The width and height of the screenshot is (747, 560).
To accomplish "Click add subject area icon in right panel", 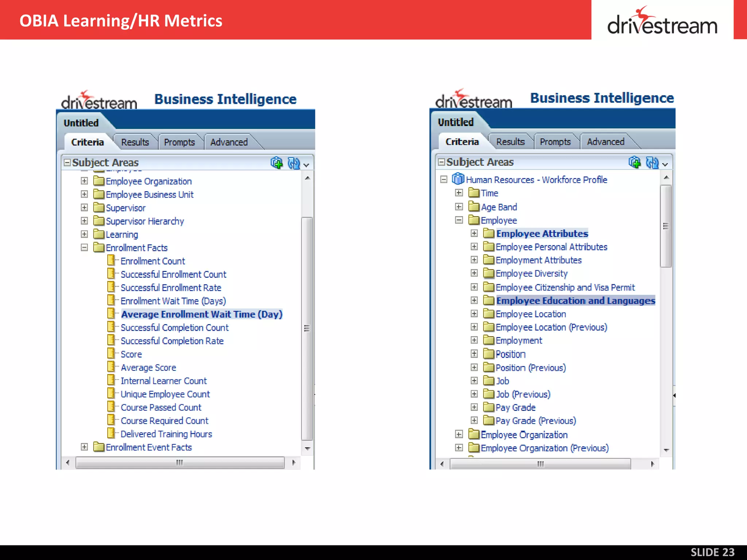I will point(635,162).
